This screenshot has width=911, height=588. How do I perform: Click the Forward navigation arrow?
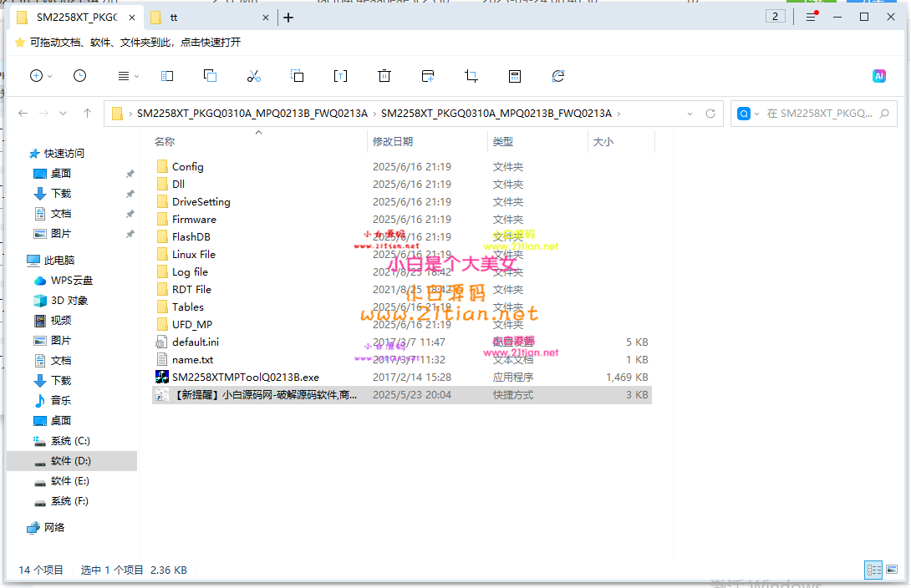pos(43,114)
